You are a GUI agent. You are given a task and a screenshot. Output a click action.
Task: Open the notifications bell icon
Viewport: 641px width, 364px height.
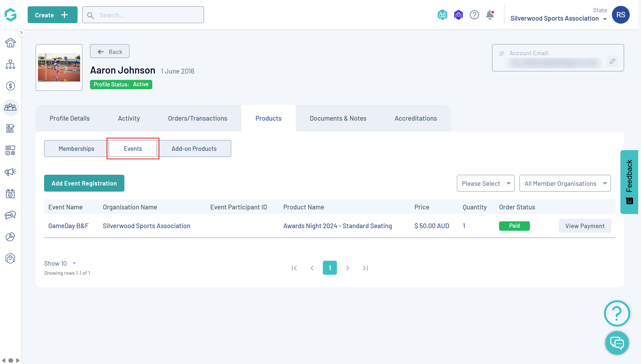click(490, 15)
